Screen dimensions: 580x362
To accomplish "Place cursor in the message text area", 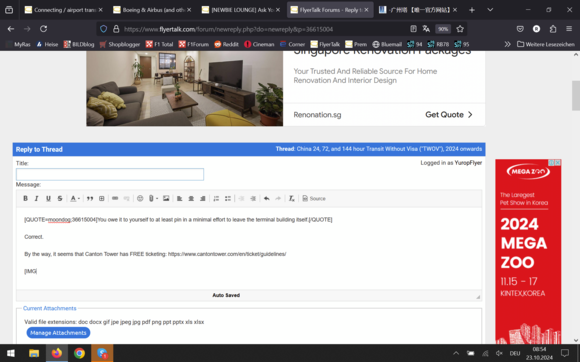I will coord(249,248).
